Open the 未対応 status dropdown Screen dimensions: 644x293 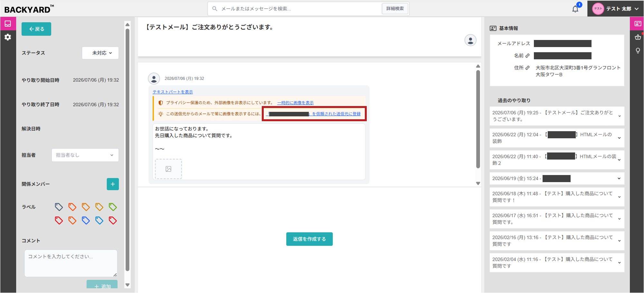click(100, 53)
